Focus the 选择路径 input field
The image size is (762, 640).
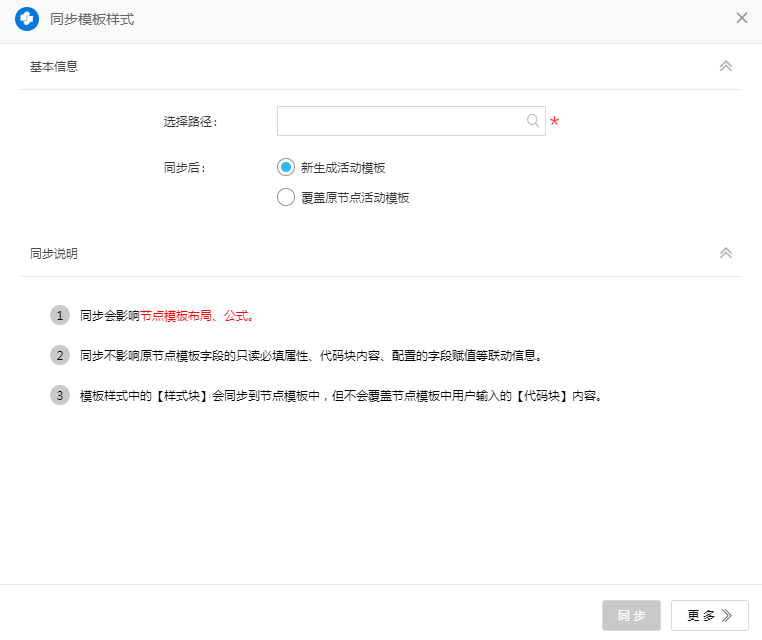click(400, 121)
